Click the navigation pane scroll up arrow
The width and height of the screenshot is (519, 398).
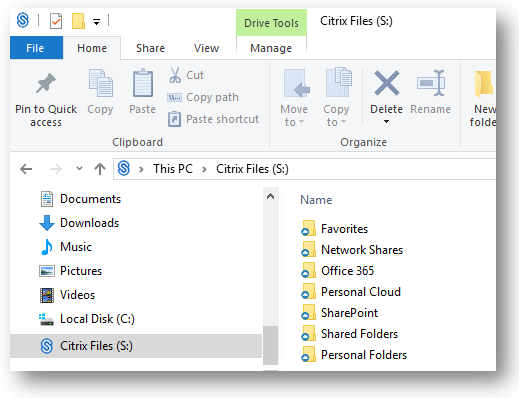click(x=270, y=196)
